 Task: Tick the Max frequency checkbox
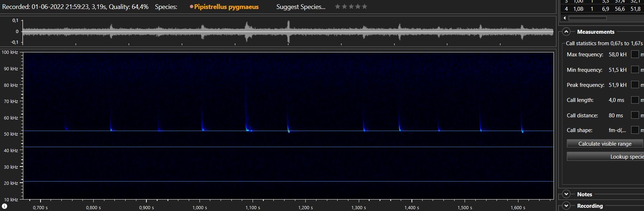(635, 55)
